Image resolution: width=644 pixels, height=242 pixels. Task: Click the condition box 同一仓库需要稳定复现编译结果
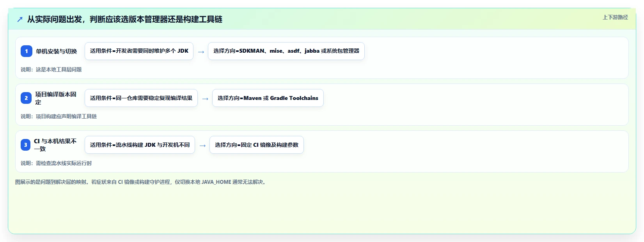click(141, 98)
